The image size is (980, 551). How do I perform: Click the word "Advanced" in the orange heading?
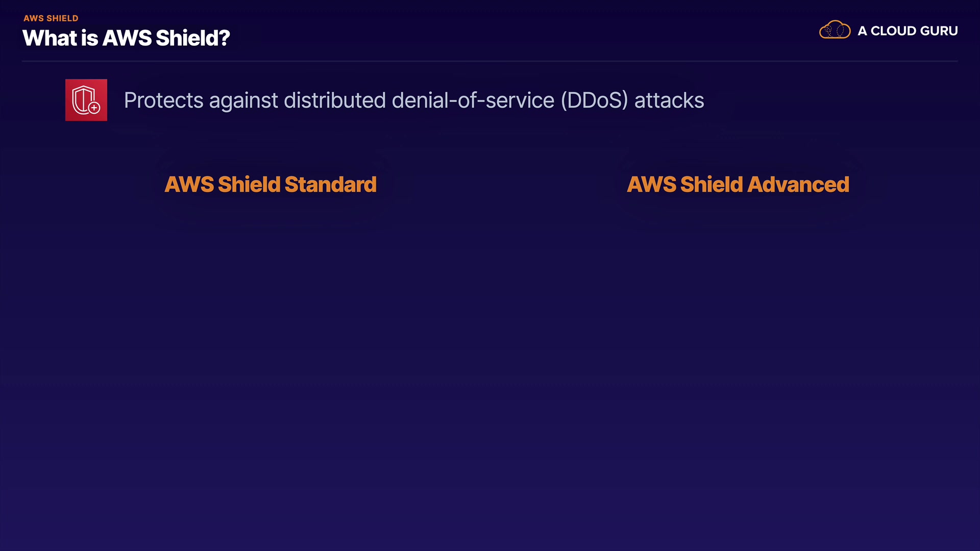point(798,184)
